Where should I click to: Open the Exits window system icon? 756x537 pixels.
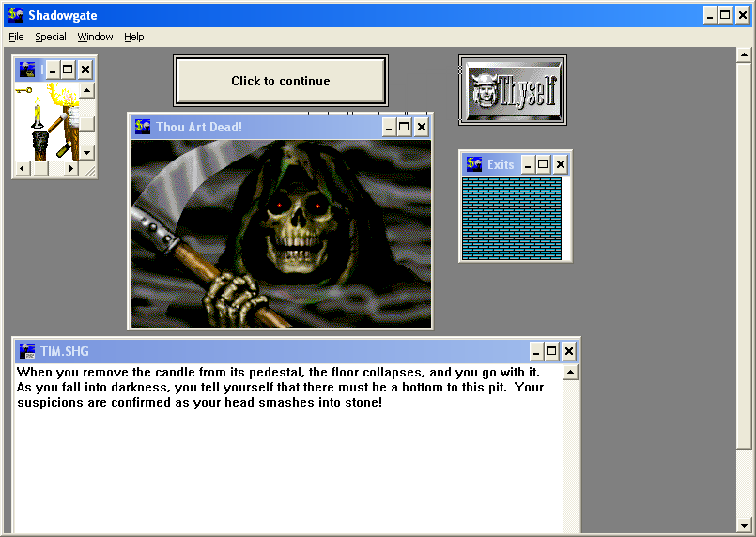point(474,164)
